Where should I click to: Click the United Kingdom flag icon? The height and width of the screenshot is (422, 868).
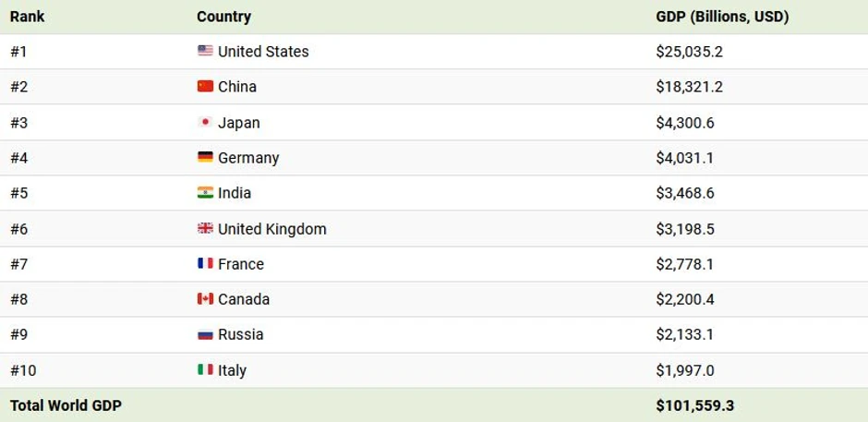[205, 228]
